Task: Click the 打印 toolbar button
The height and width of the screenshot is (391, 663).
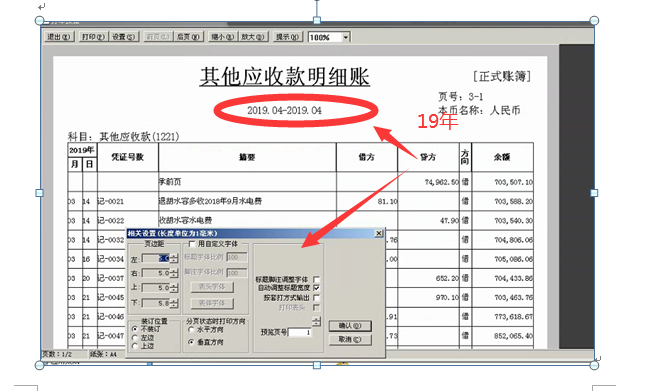Action: click(93, 37)
